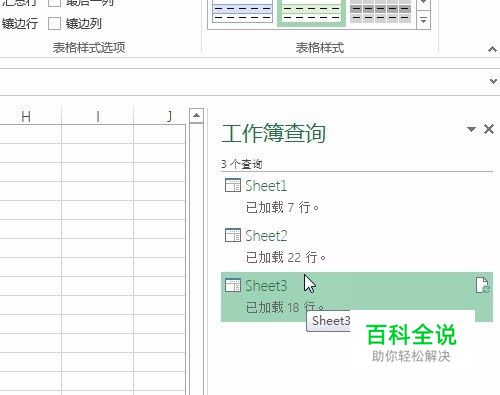This screenshot has height=395, width=500.
Task: Open the 工作簿查询 pane options dropdown
Action: click(x=471, y=129)
